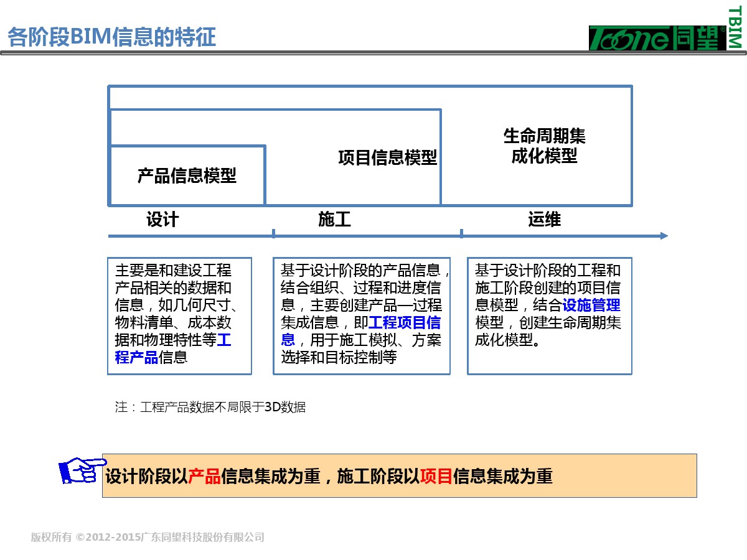This screenshot has height=560, width=747.
Task: Click the Toone 同望 logo
Action: point(657,38)
